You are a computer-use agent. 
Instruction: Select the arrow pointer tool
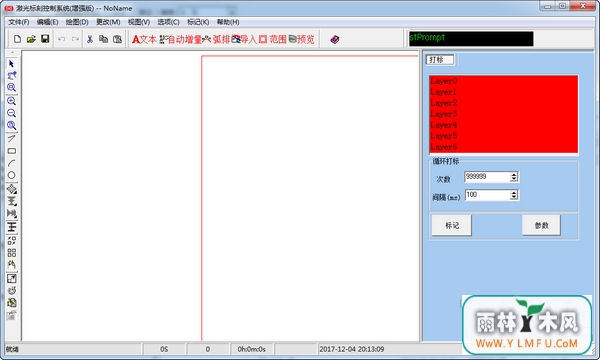pos(11,64)
